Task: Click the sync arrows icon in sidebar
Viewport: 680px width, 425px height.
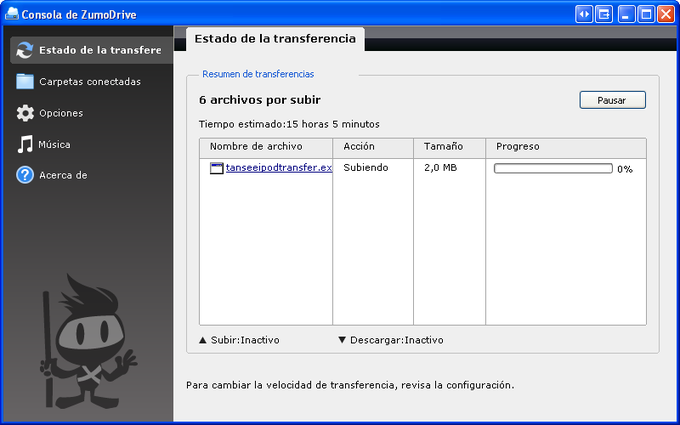Action: 25,50
